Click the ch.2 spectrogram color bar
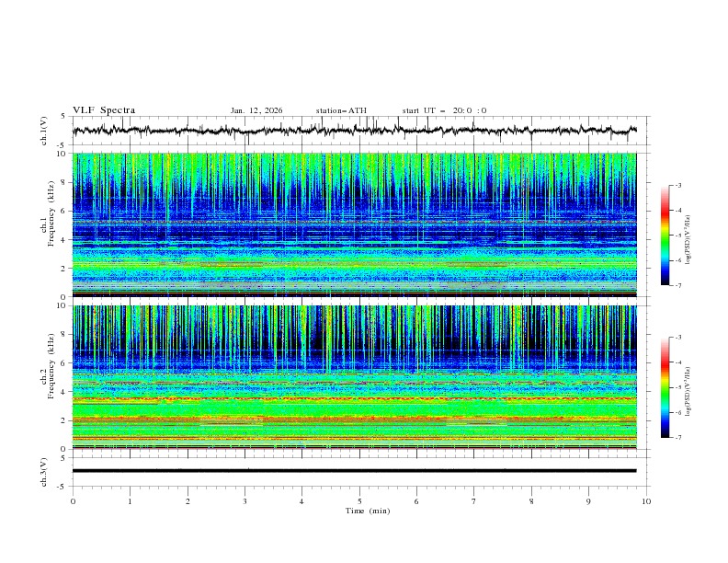Image resolution: width=728 pixels, height=563 pixels. point(665,387)
